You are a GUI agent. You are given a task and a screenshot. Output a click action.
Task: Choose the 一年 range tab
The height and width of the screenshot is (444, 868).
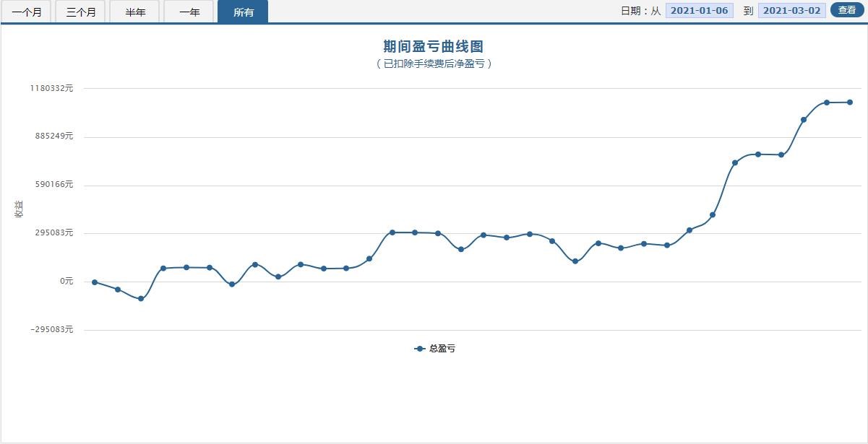(189, 12)
